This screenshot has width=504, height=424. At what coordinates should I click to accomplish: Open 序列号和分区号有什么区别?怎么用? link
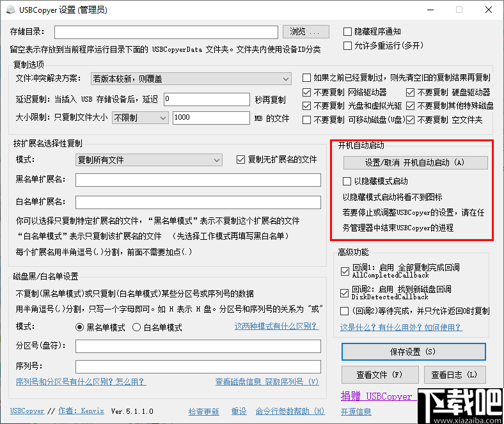pyautogui.click(x=81, y=382)
